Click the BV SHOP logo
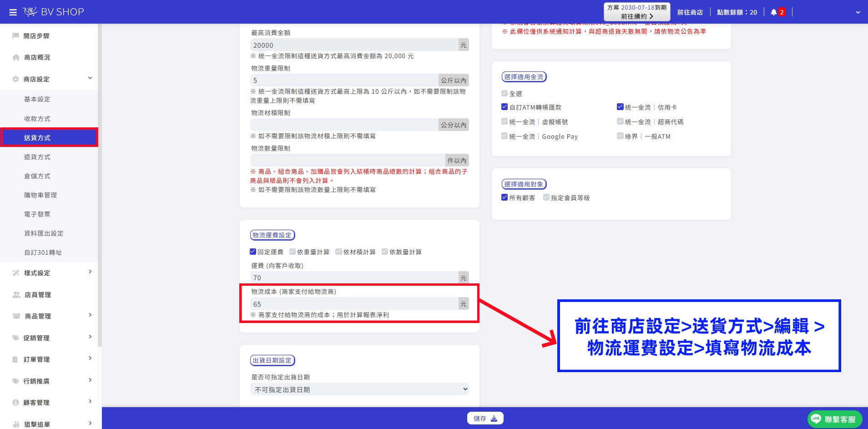The width and height of the screenshot is (868, 429). [x=54, y=12]
